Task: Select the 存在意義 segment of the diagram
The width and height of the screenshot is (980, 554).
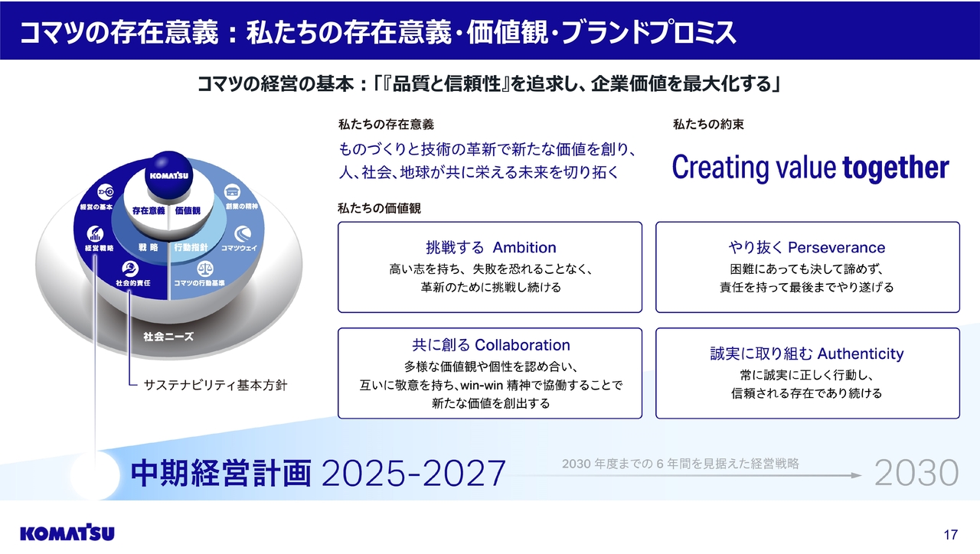Action: click(149, 210)
